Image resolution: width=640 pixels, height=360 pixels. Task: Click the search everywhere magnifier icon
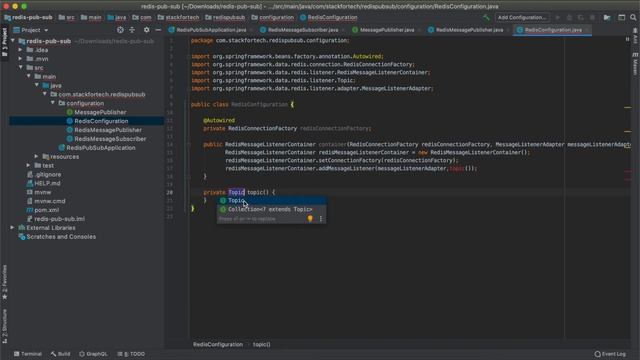(x=633, y=18)
